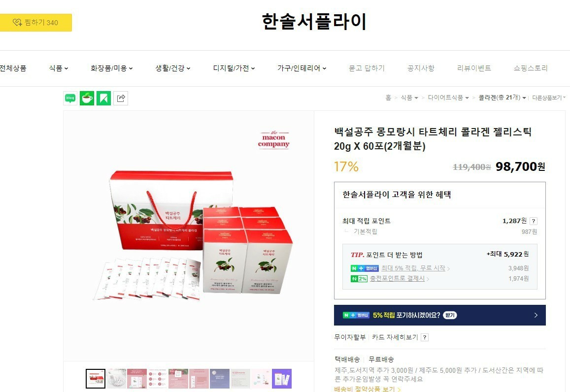The image size is (570, 392).
Task: Click the question mark next to 카드 자세히보기
Action: pyautogui.click(x=425, y=337)
